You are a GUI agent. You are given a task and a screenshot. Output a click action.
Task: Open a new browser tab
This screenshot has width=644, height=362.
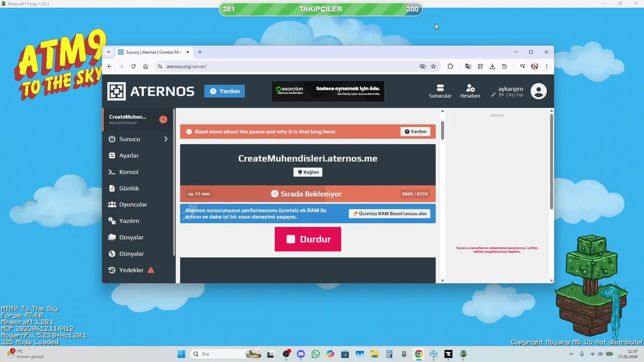click(x=200, y=52)
